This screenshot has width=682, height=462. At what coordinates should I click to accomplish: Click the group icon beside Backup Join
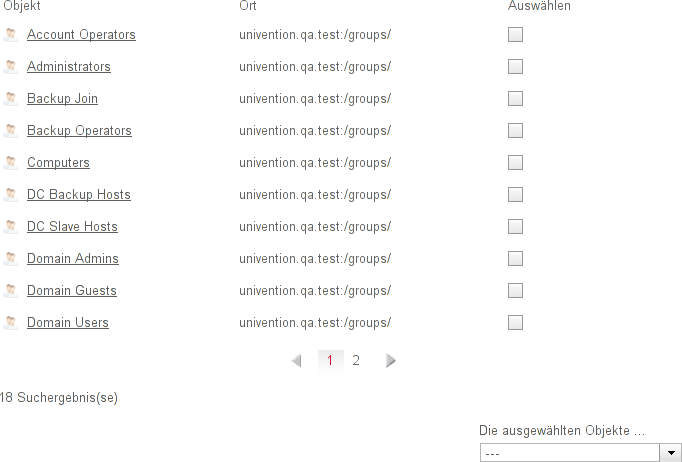click(10, 99)
